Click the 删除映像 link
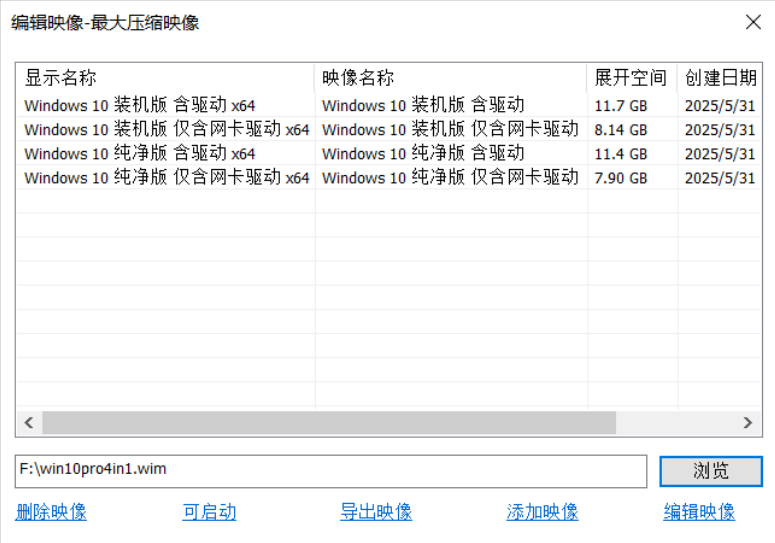The width and height of the screenshot is (775, 543). [51, 512]
